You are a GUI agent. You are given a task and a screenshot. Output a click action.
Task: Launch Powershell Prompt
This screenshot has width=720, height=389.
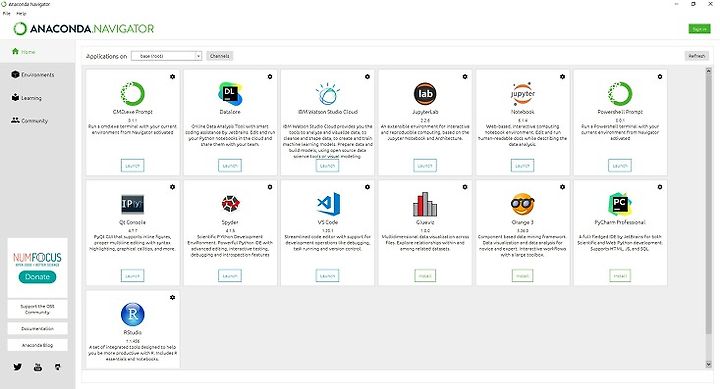[x=620, y=165]
